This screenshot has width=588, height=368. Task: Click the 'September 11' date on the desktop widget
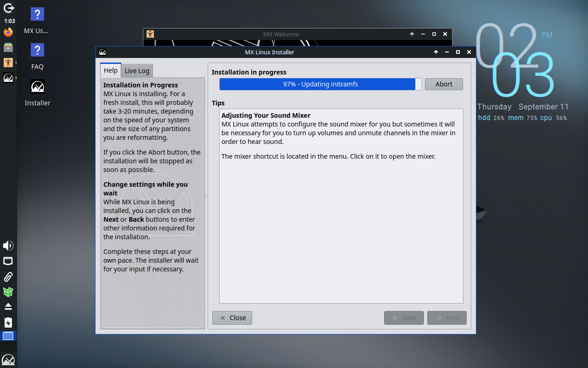543,107
